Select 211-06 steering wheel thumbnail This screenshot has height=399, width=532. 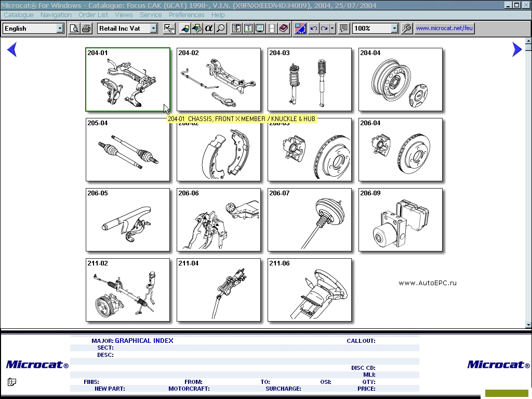pyautogui.click(x=310, y=290)
